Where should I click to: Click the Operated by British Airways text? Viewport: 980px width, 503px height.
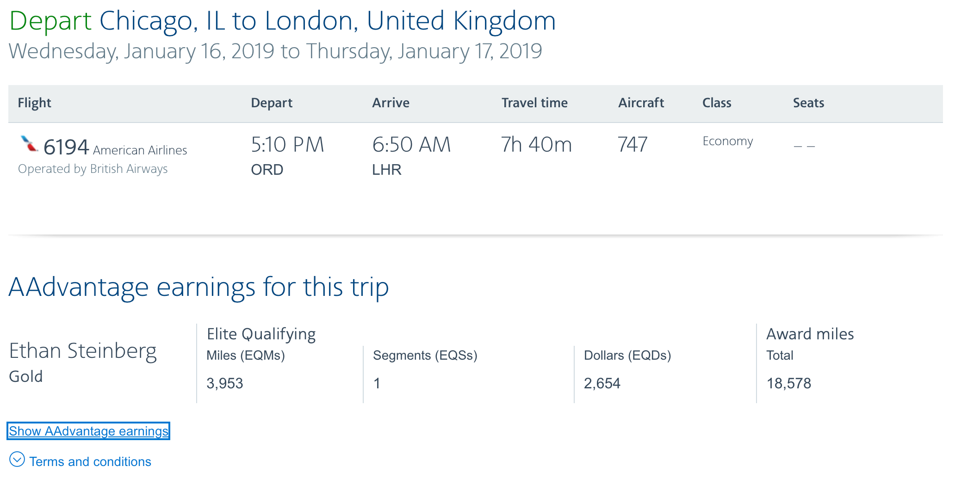click(x=93, y=169)
